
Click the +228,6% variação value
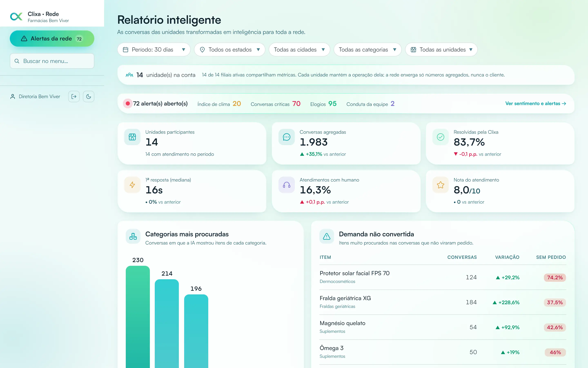tap(506, 302)
